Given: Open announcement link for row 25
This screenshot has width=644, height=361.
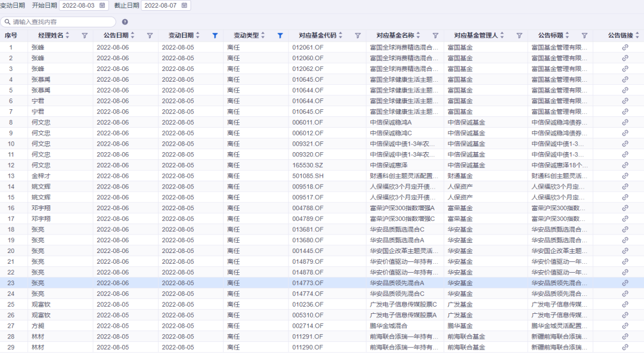Looking at the screenshot, I should pyautogui.click(x=625, y=304).
